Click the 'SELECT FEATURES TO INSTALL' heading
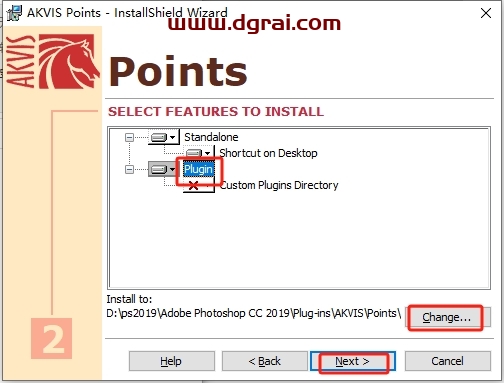504x383 pixels. click(x=216, y=111)
